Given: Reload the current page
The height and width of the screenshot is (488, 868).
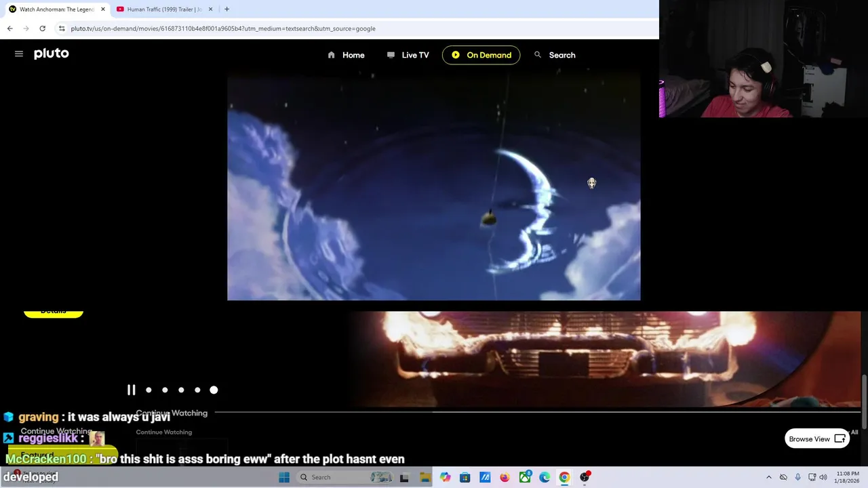Looking at the screenshot, I should (x=43, y=28).
